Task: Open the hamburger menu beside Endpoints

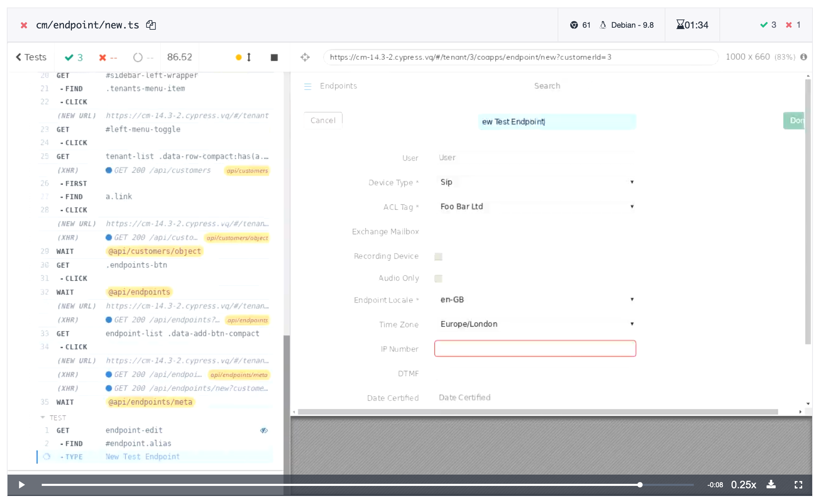Action: [x=308, y=86]
